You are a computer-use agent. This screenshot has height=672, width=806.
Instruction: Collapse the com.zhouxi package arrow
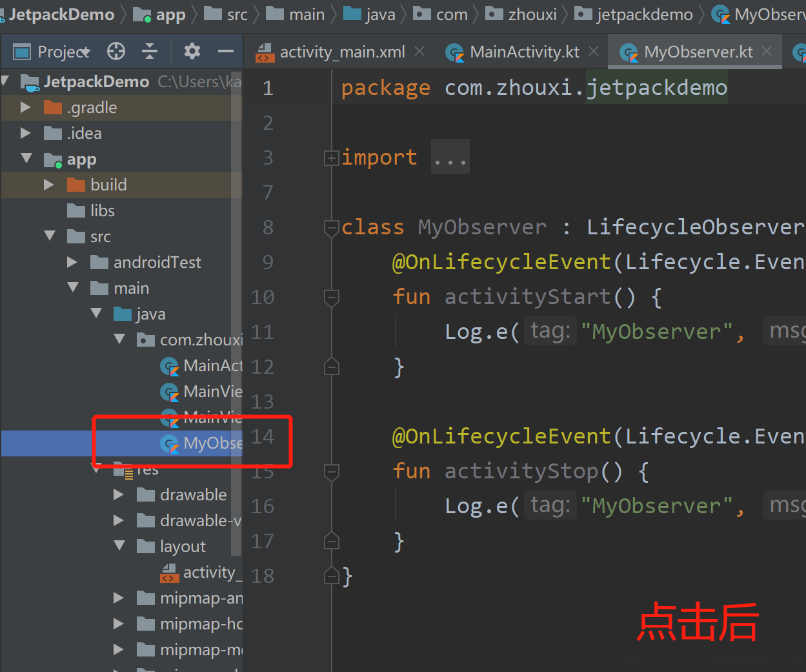(x=119, y=339)
